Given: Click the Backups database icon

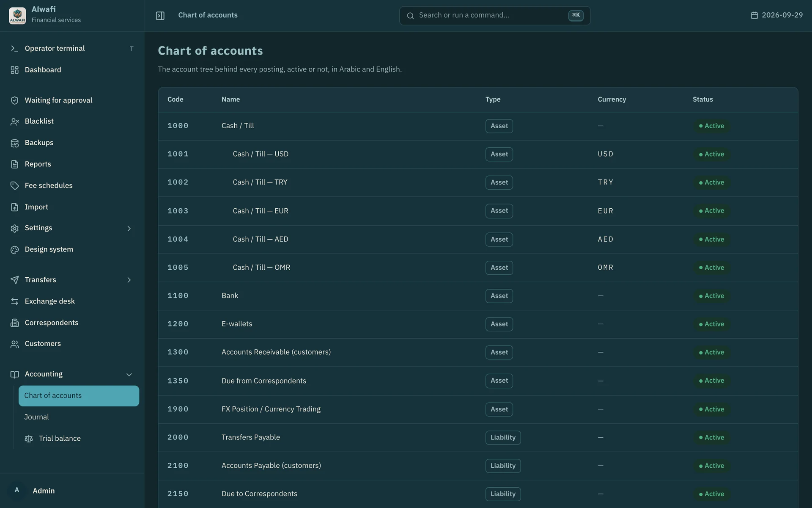Looking at the screenshot, I should [x=15, y=143].
